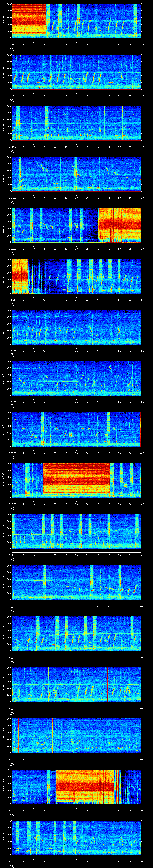Click the 2:11:00 start time label

(x=12, y=555)
